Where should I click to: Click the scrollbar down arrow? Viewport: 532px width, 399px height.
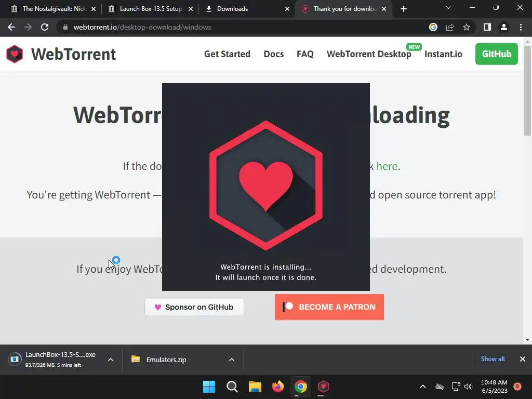[527, 340]
